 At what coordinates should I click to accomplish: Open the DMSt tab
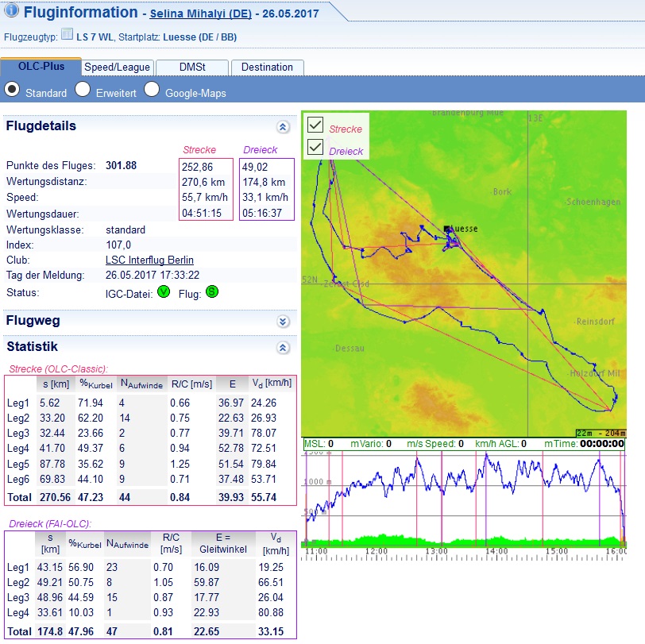[191, 67]
